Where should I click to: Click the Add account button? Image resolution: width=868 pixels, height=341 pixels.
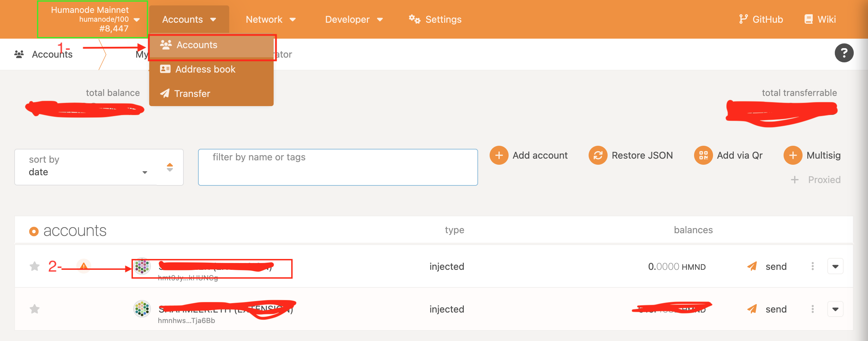tap(529, 155)
